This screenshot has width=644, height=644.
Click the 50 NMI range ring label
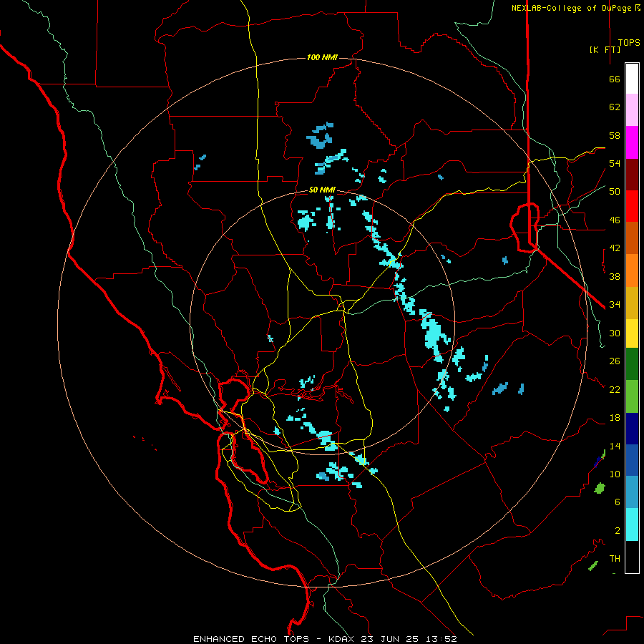click(x=322, y=190)
